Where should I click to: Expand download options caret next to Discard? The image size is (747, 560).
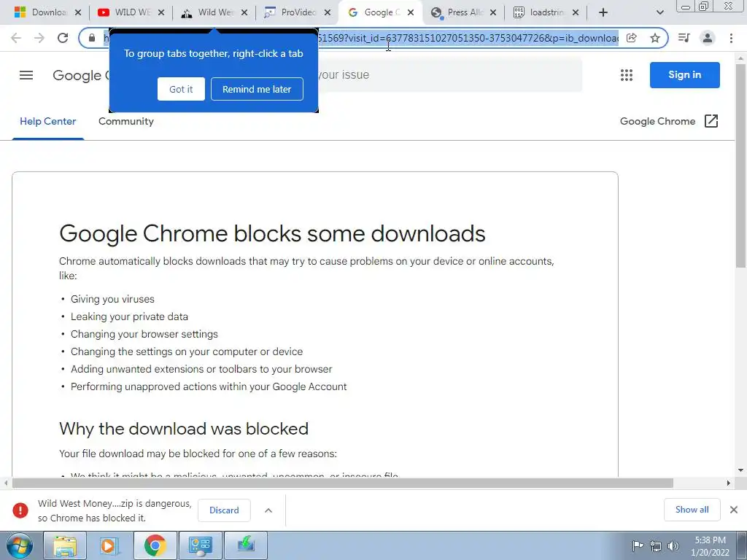click(268, 510)
